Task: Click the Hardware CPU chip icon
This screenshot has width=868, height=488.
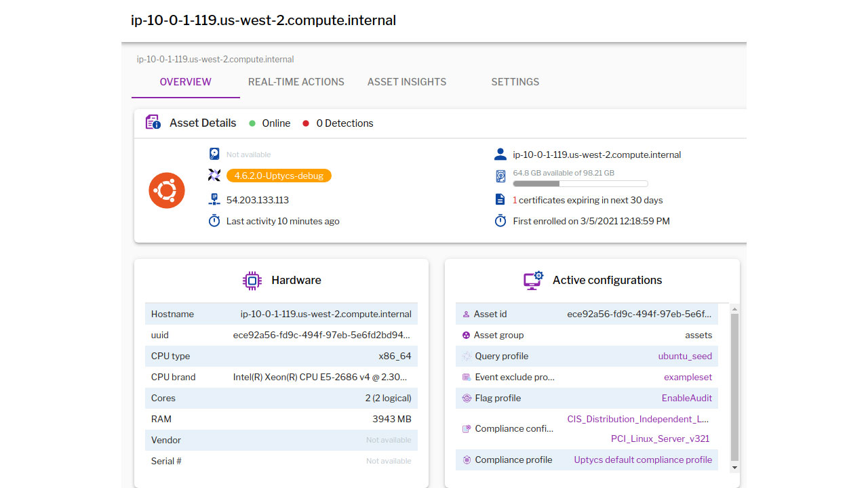Action: [x=252, y=281]
